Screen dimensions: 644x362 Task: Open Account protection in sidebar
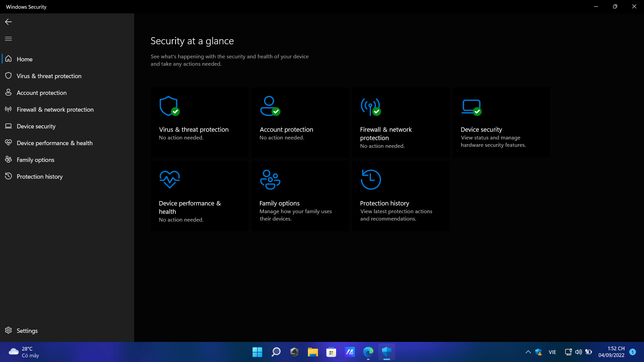coord(67,93)
